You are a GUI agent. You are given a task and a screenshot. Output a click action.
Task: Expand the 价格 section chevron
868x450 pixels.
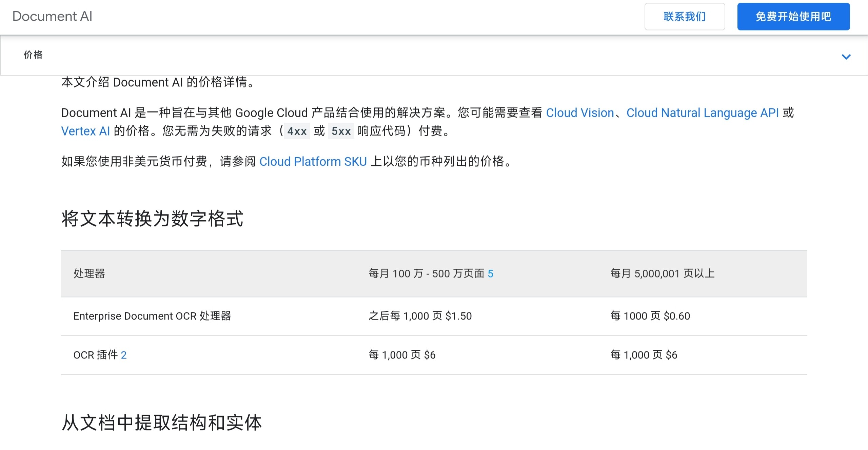click(x=846, y=57)
